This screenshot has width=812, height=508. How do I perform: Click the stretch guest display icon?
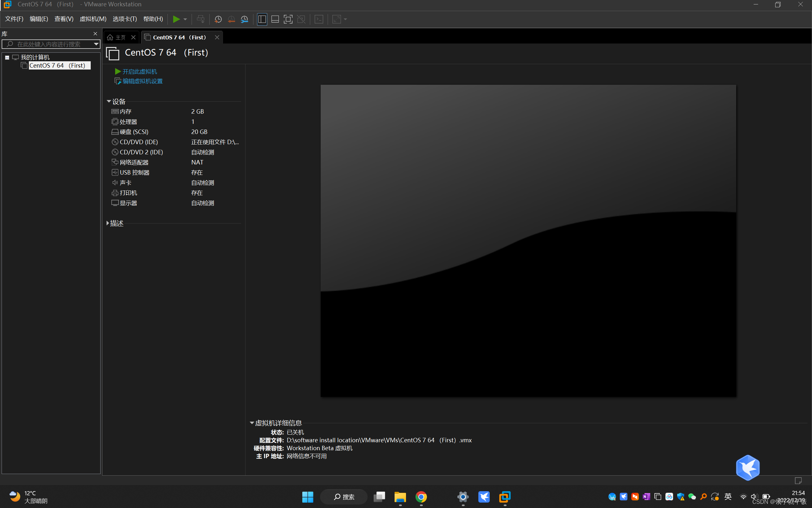pyautogui.click(x=337, y=19)
